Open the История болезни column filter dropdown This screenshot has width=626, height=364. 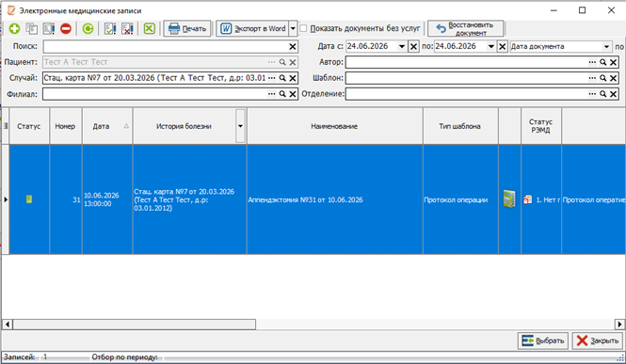(x=240, y=126)
